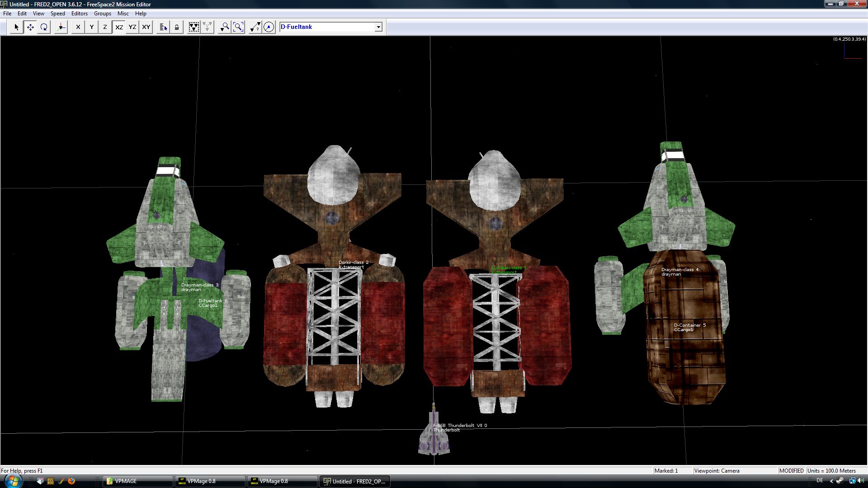Click the lock marked objects icon
868x488 pixels.
[177, 27]
